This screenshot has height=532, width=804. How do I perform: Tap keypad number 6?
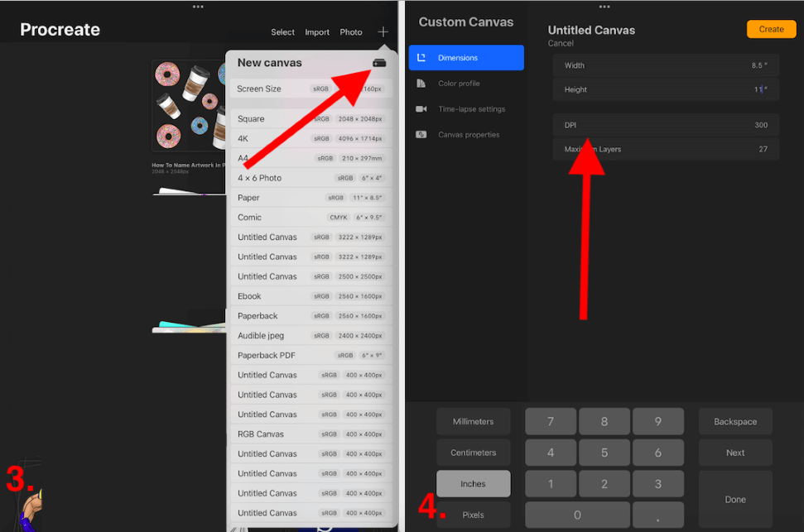[658, 453]
